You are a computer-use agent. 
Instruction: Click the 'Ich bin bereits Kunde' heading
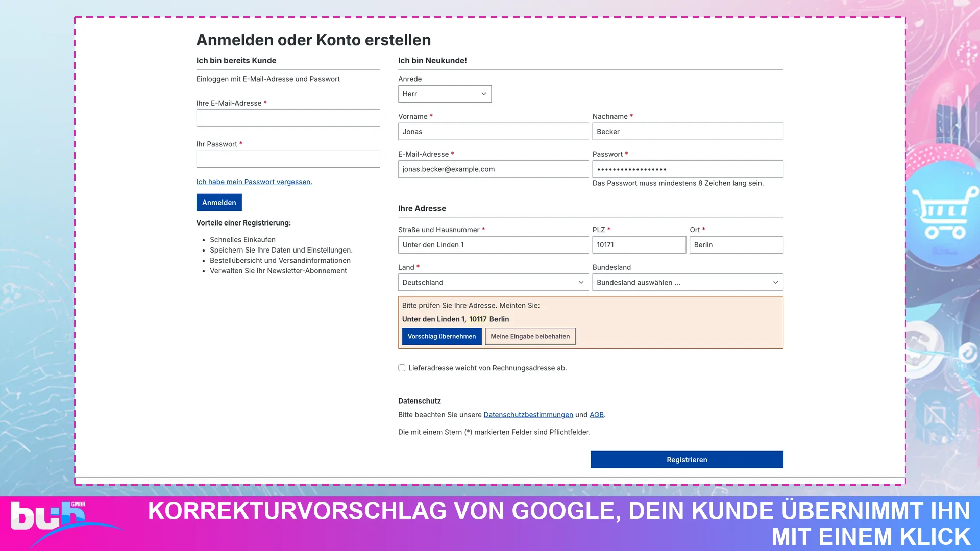click(236, 60)
